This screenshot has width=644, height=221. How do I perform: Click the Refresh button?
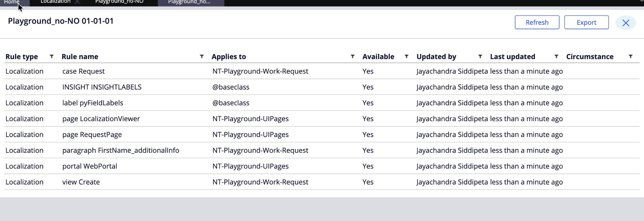537,22
